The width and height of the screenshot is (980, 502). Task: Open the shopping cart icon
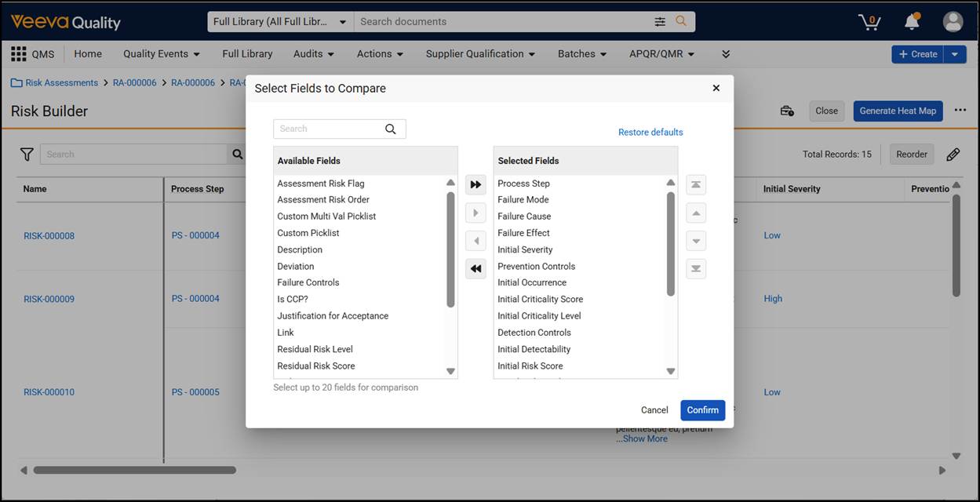869,22
